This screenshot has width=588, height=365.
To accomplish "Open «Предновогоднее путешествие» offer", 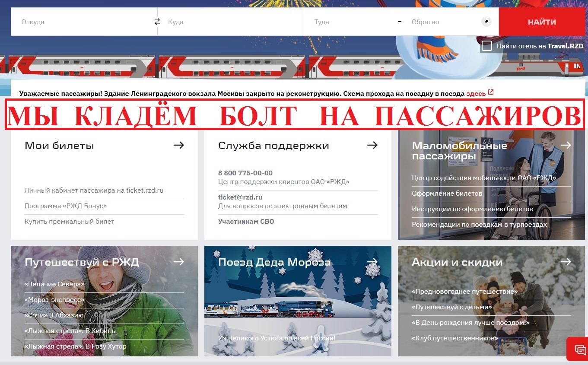I will [465, 292].
